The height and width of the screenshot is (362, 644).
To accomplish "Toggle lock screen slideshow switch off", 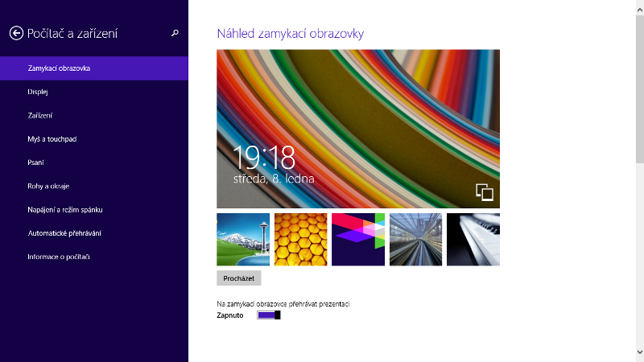I will 269,315.
